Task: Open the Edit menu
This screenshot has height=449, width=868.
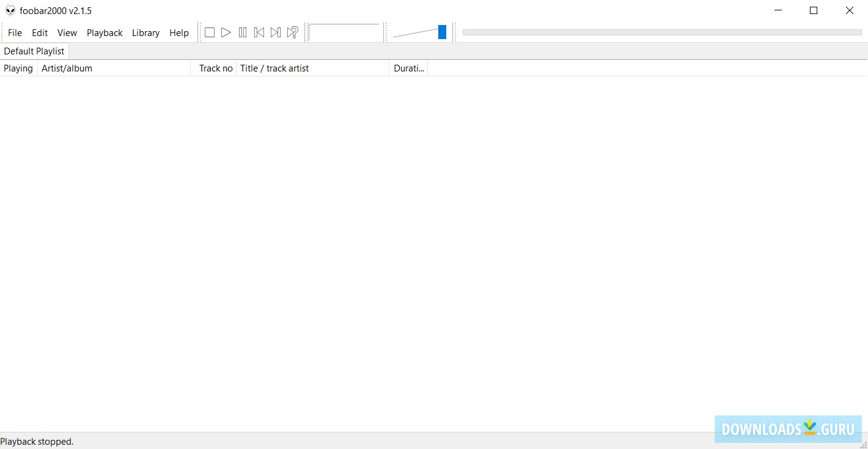Action: [40, 32]
